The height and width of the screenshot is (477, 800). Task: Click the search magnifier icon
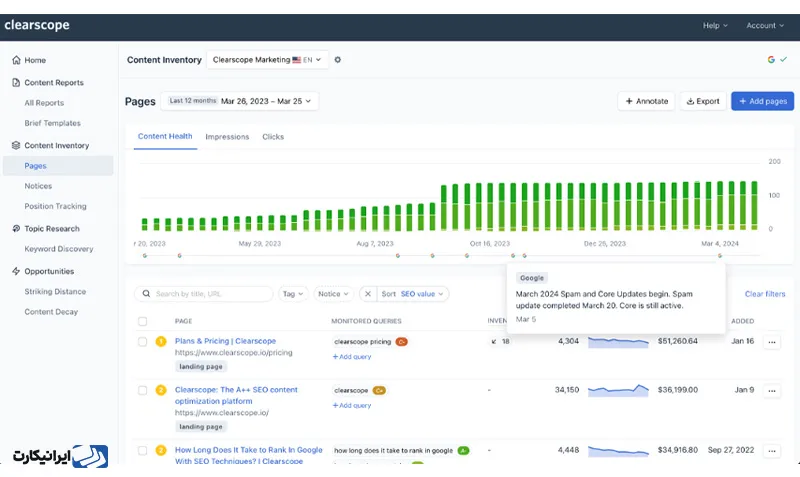(x=146, y=294)
